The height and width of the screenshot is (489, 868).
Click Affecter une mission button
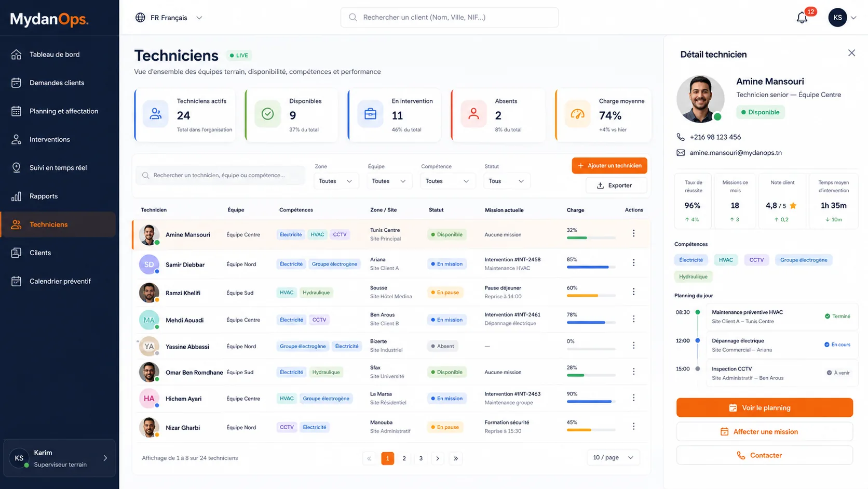coord(764,432)
